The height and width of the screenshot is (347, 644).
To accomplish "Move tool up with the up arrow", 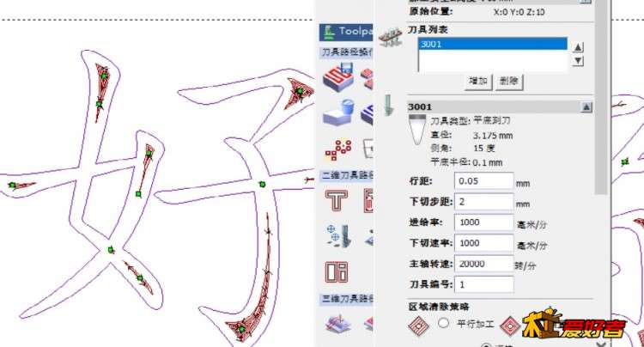I will [x=578, y=47].
